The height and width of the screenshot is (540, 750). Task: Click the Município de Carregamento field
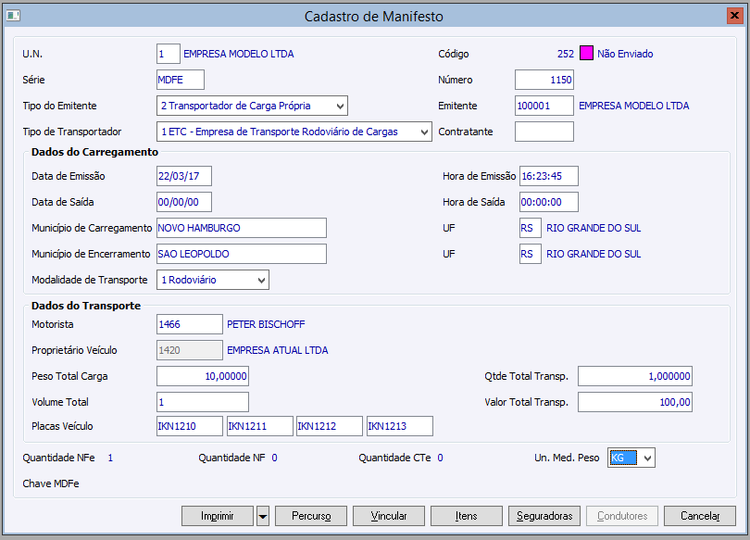click(241, 228)
